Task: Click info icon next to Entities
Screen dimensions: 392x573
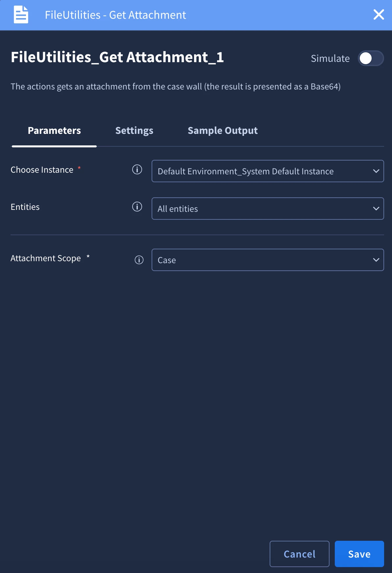Action: [137, 207]
